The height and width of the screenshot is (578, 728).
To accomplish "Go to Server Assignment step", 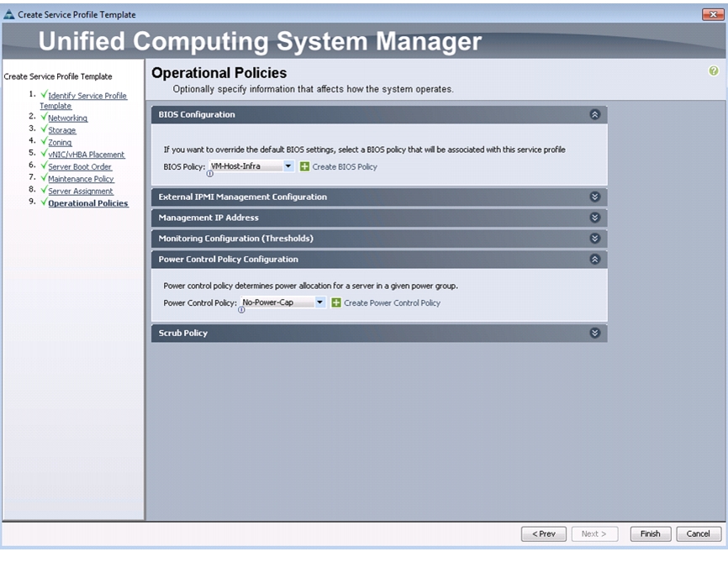I will [81, 191].
